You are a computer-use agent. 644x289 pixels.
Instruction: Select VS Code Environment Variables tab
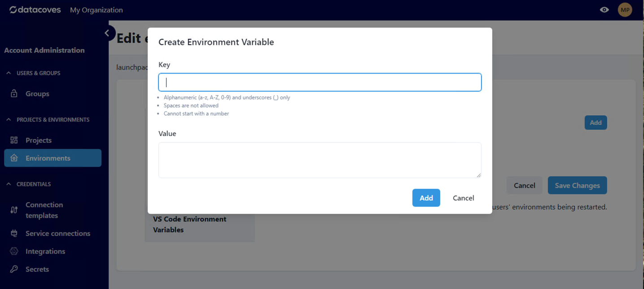click(x=200, y=224)
